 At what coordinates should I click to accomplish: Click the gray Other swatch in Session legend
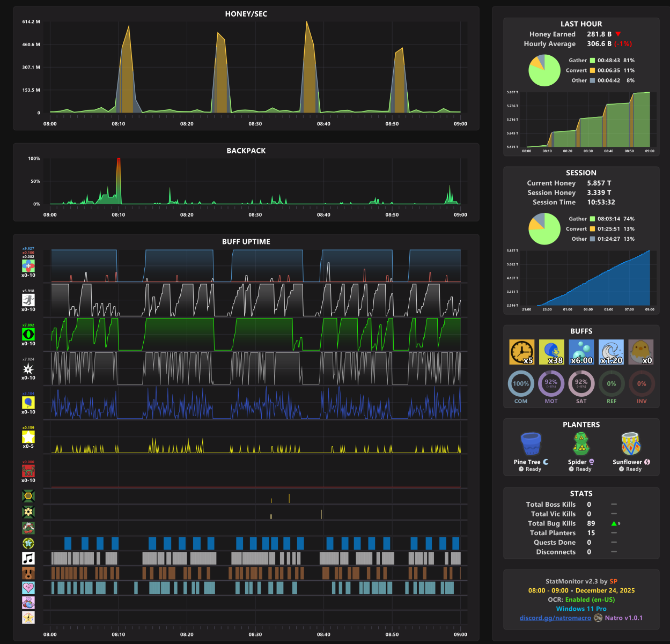click(x=592, y=239)
